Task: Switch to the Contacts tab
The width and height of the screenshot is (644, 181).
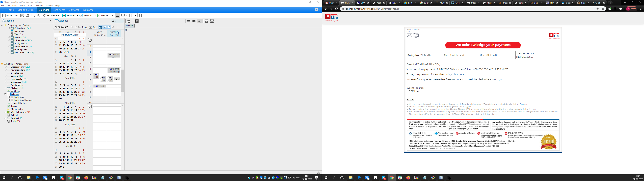Action: tap(74, 10)
